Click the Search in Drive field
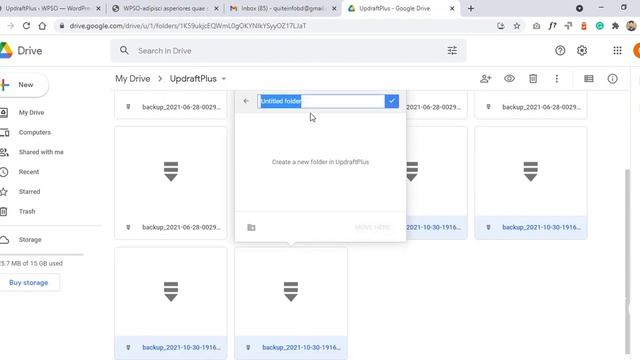 point(288,51)
